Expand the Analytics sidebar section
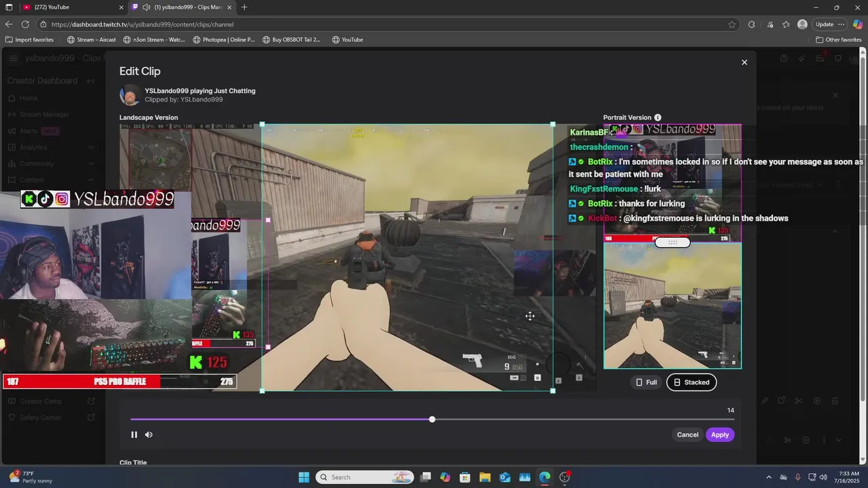This screenshot has height=488, width=868. click(91, 148)
